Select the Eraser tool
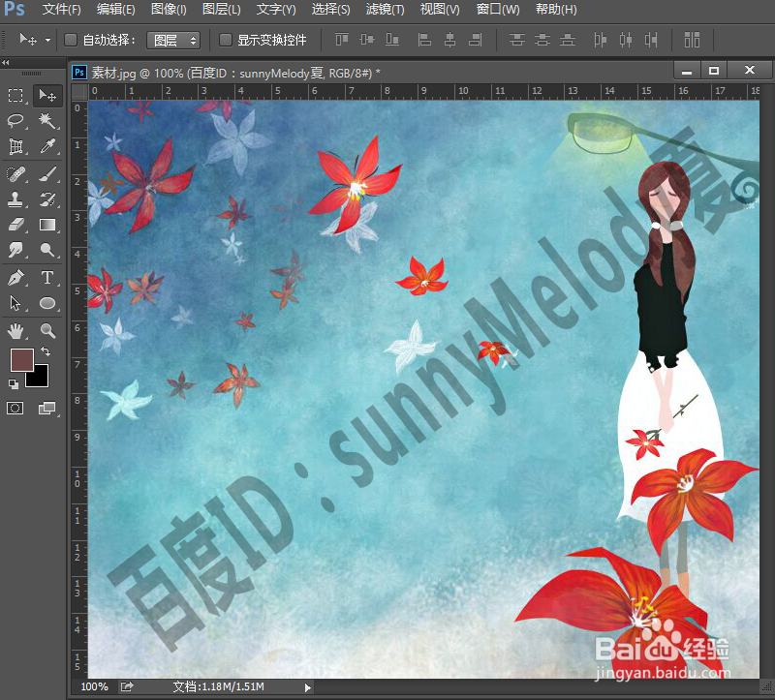The height and width of the screenshot is (700, 775). [15, 225]
